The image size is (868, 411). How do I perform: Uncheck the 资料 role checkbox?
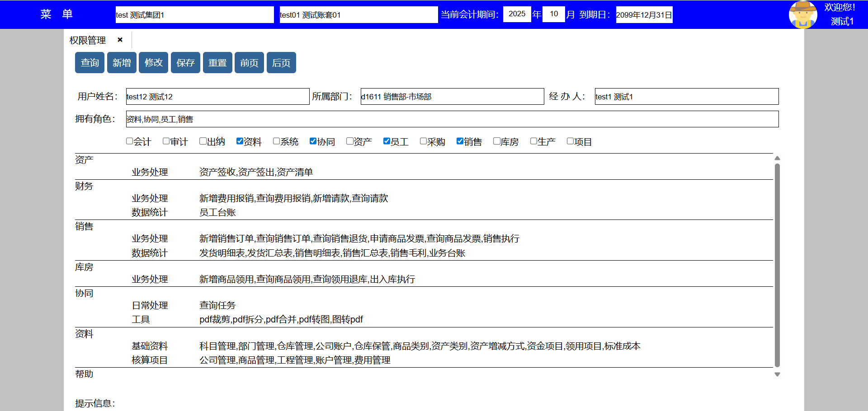(x=240, y=141)
